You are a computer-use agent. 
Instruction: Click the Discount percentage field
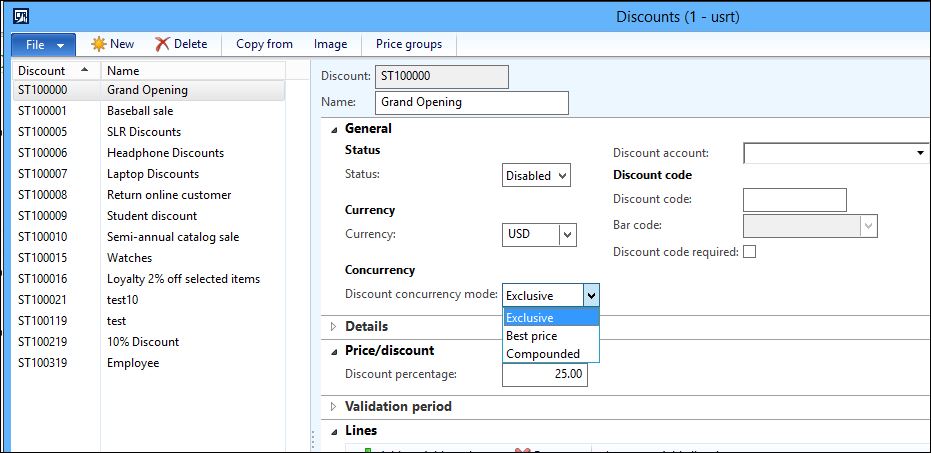544,374
